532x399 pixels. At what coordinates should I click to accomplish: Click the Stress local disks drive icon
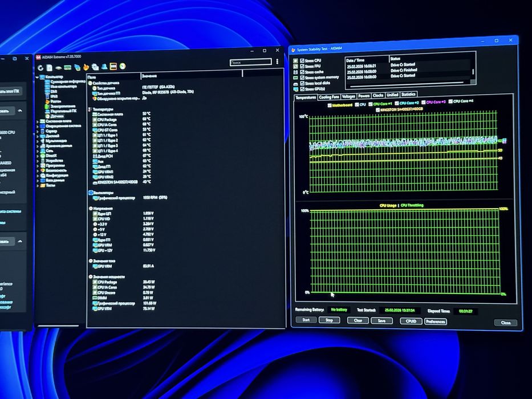(295, 83)
